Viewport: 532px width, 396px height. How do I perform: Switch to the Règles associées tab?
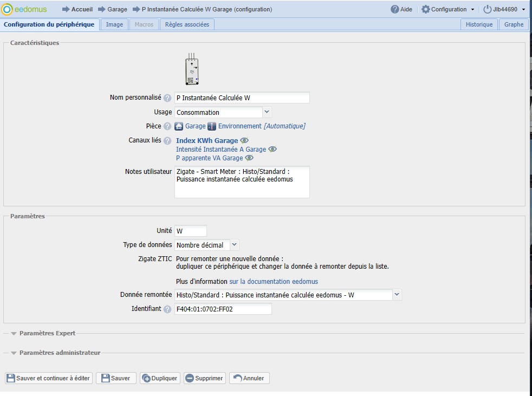click(x=187, y=24)
